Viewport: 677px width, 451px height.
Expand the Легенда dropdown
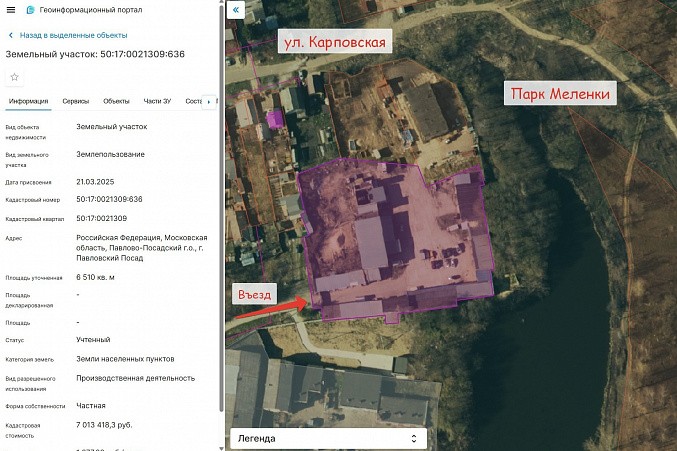(328, 438)
